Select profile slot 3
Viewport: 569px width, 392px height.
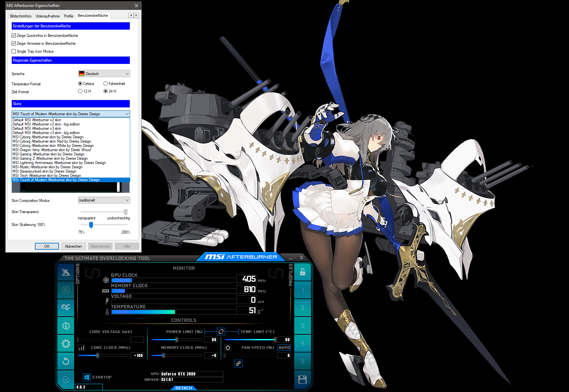[x=302, y=325]
